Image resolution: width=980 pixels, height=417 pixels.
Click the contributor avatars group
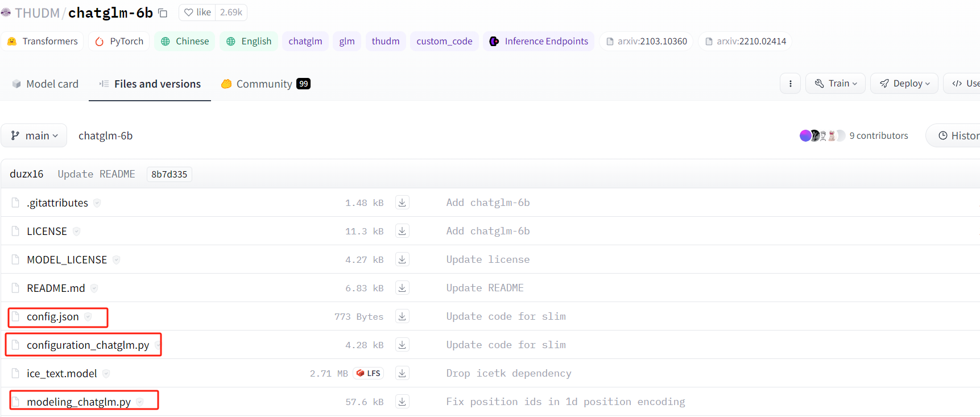tap(822, 135)
